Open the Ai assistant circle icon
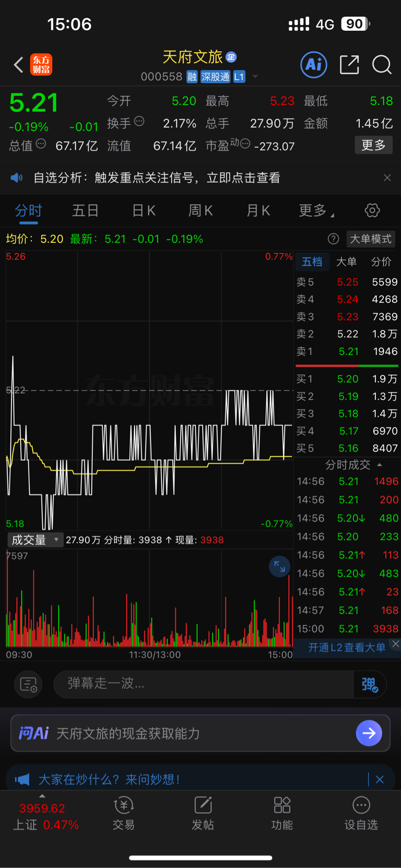Viewport: 401px width, 868px height. (314, 65)
